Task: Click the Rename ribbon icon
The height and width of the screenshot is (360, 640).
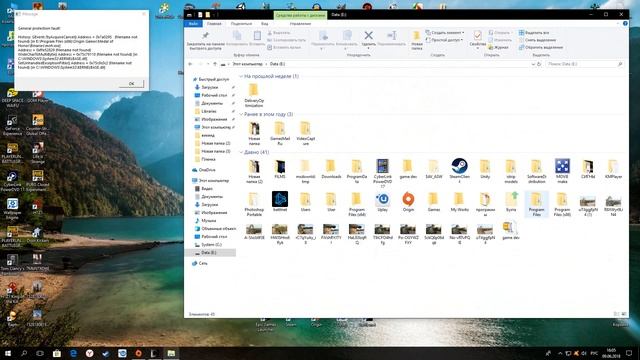Action: pos(391,36)
